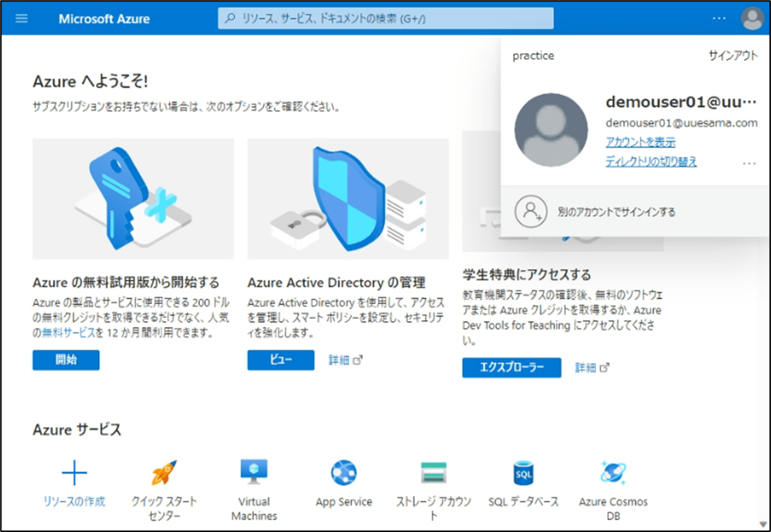This screenshot has height=532, width=771.
Task: Open the header ellipsis menu
Action: [x=719, y=18]
